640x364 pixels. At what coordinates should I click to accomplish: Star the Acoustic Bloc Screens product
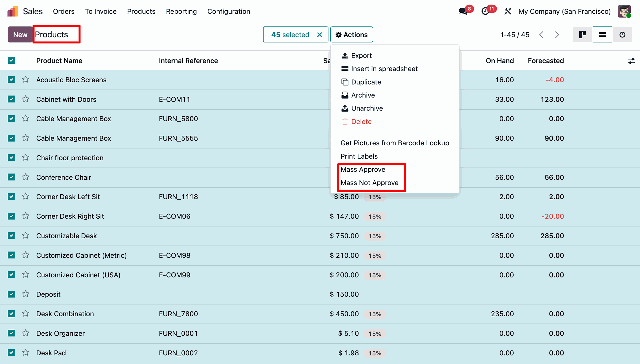pyautogui.click(x=26, y=80)
